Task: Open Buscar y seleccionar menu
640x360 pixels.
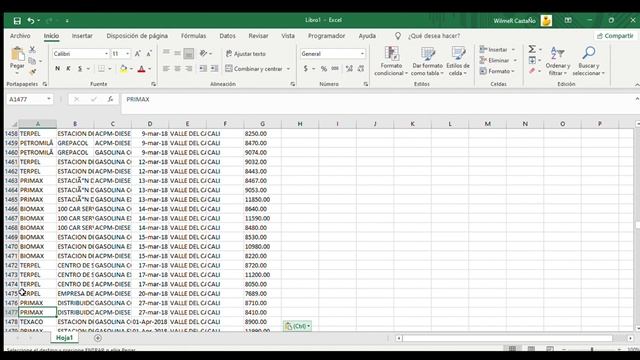Action: (x=589, y=61)
